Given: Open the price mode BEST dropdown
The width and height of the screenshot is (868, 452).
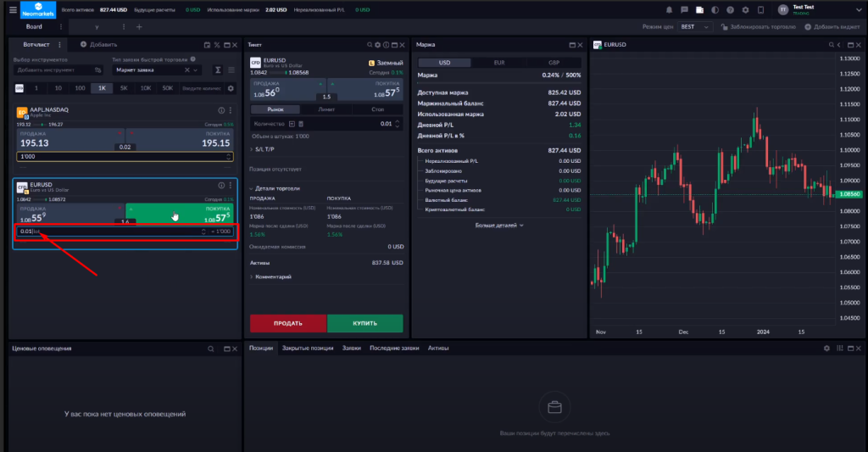Looking at the screenshot, I should (x=694, y=26).
